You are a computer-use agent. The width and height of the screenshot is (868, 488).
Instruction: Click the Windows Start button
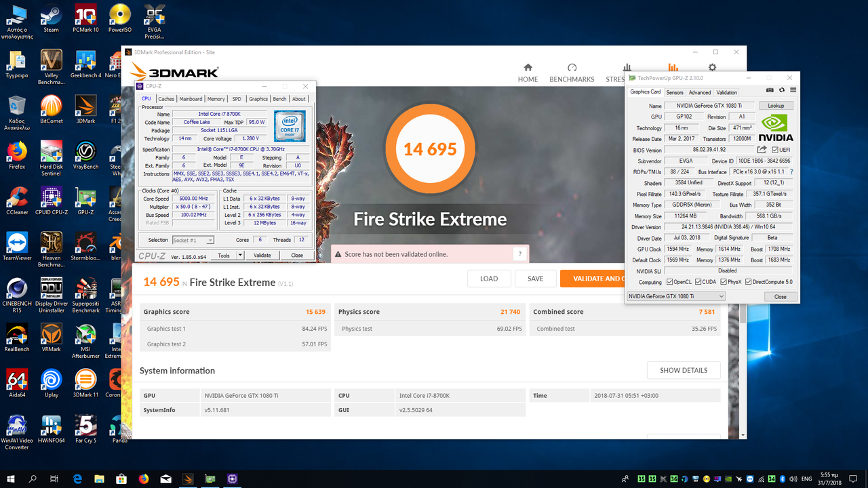coord(11,479)
